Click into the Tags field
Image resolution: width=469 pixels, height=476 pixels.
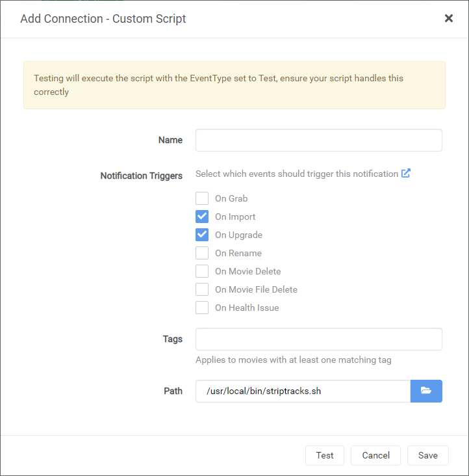(318, 339)
